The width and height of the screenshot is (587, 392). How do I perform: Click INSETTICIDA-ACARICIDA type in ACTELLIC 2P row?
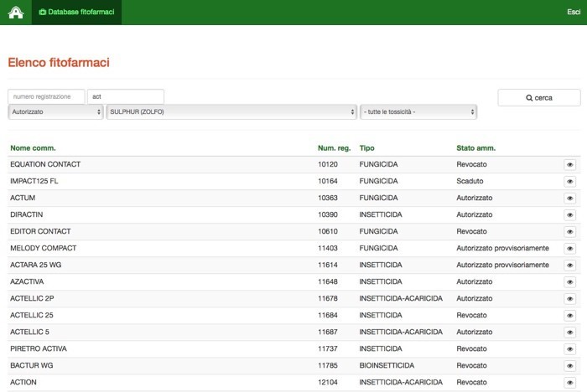pos(401,298)
